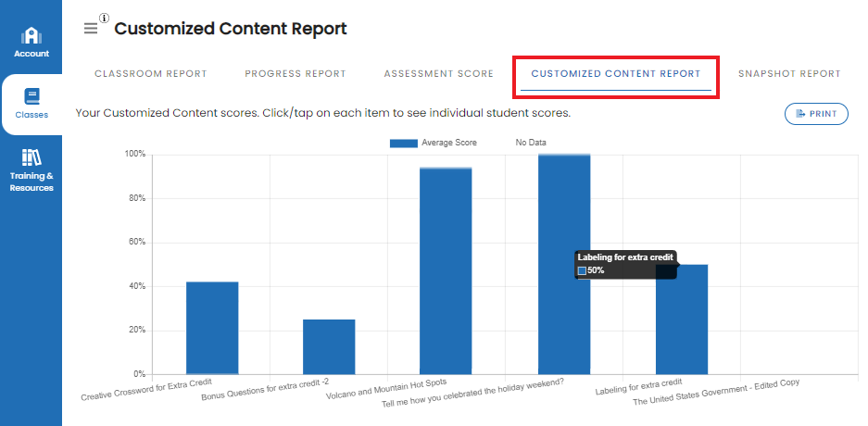The height and width of the screenshot is (426, 868).
Task: Click the 'Tell me how you celebrated' label
Action: coord(472,394)
